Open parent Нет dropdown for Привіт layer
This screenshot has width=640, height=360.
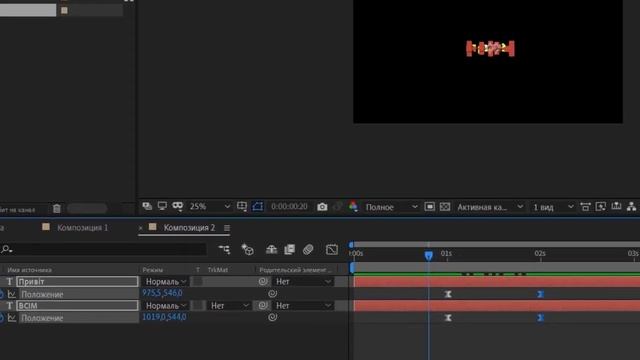(303, 282)
